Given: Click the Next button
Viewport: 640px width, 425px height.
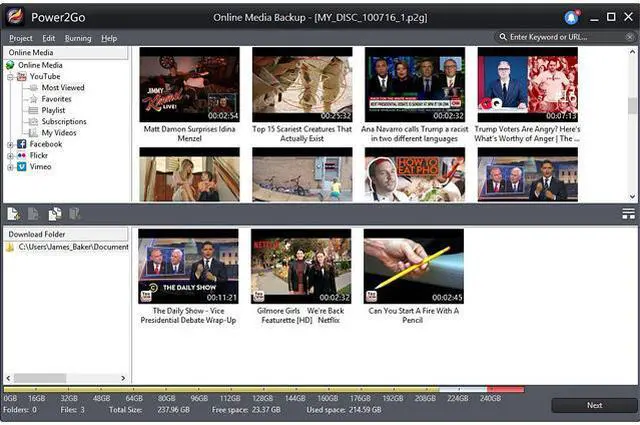Looking at the screenshot, I should click(594, 405).
